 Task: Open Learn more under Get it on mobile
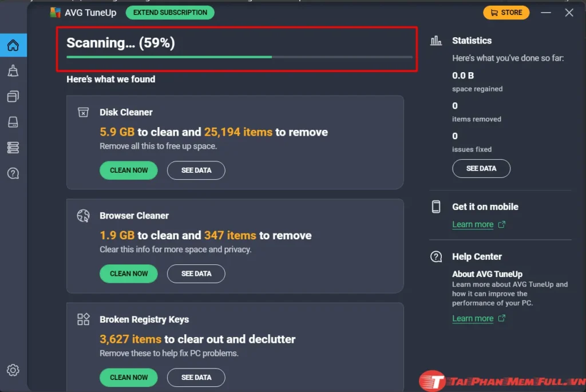473,224
